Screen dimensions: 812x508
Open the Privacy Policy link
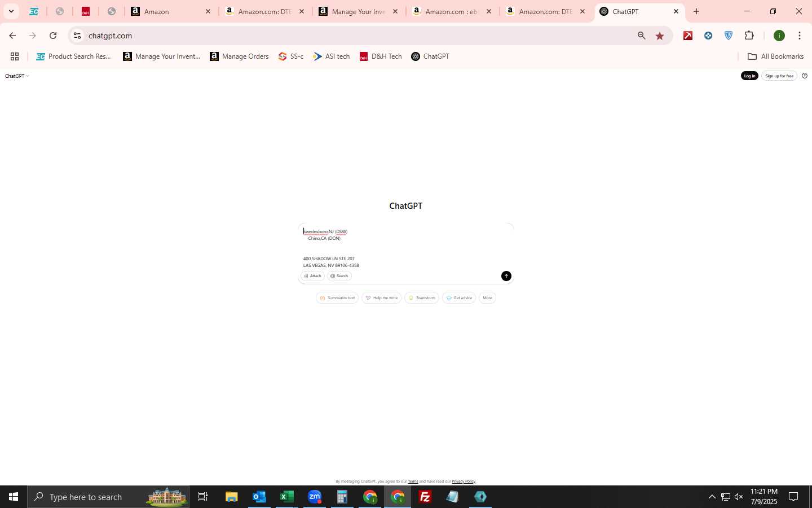464,481
